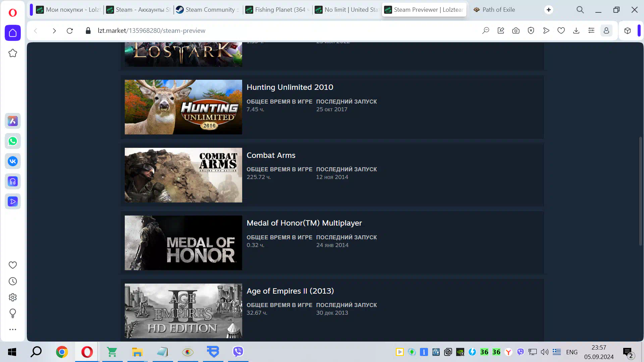Open Viber from taskbar
The width and height of the screenshot is (644, 362).
pyautogui.click(x=238, y=352)
